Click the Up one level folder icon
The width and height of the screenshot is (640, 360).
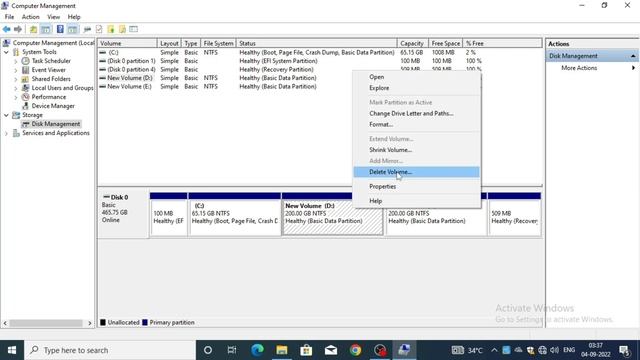pos(33,29)
